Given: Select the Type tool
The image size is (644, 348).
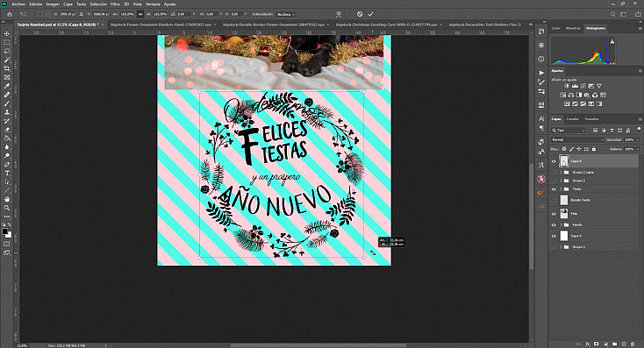Looking at the screenshot, I should (6, 174).
